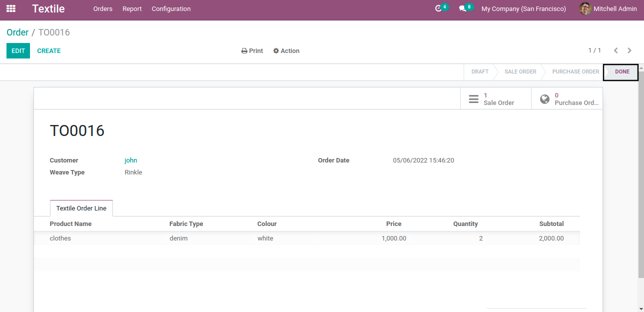Screen dimensions: 644x312
Task: Select the DRAFT status stage
Action: [480, 71]
